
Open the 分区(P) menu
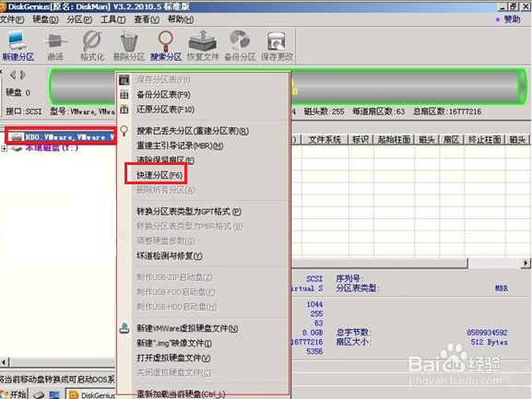79,19
